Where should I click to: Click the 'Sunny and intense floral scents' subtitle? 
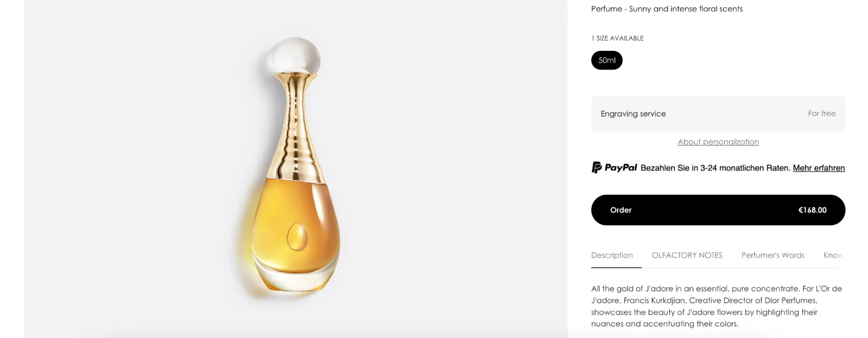click(686, 9)
